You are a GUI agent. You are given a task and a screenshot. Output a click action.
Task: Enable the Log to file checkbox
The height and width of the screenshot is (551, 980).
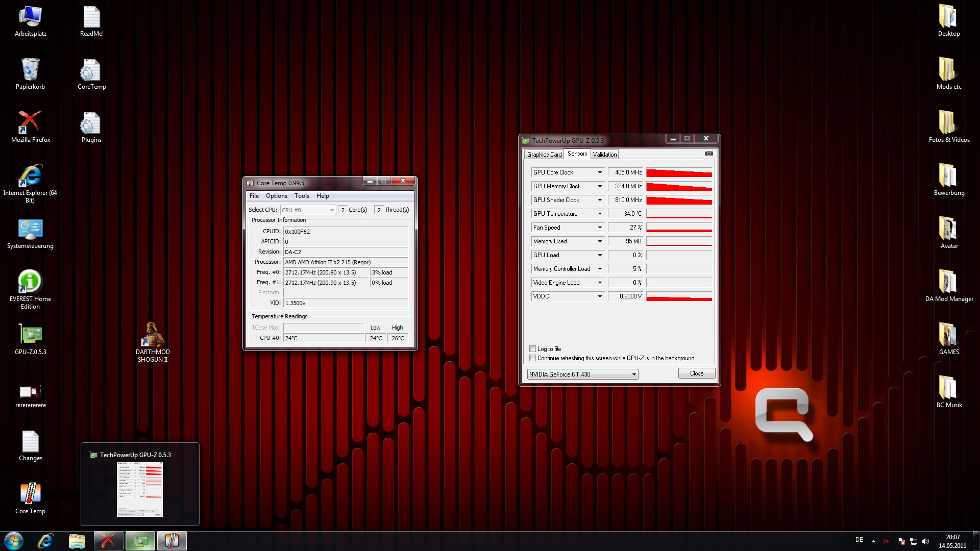[533, 349]
